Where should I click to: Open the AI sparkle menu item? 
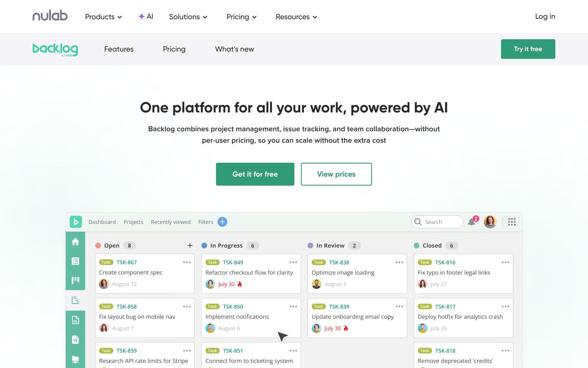(x=146, y=17)
